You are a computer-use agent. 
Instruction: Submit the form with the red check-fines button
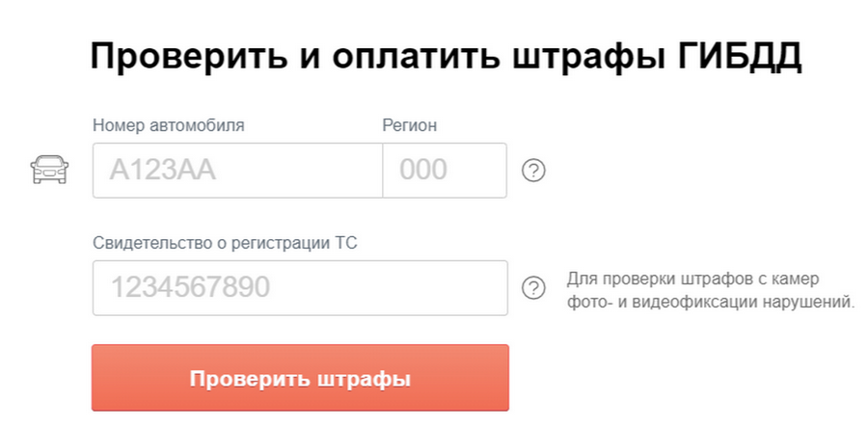coord(300,379)
